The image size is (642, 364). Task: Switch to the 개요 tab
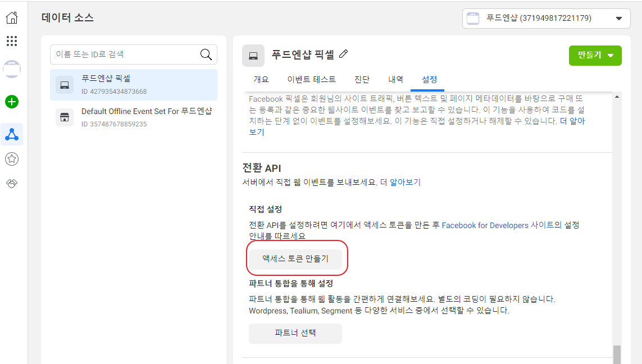tap(261, 79)
